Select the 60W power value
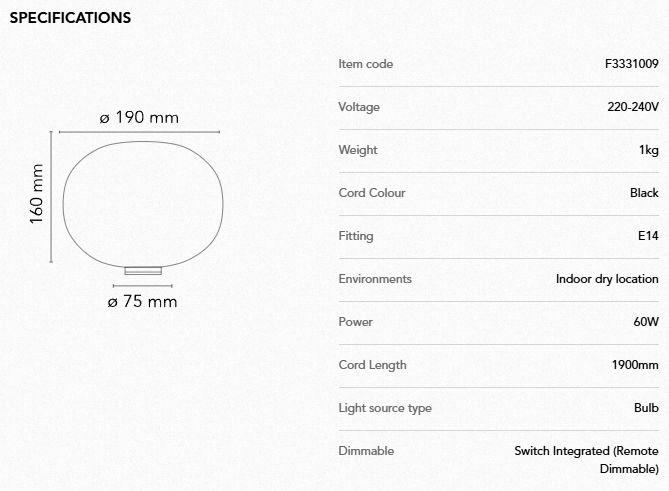The height and width of the screenshot is (491, 669). (646, 322)
